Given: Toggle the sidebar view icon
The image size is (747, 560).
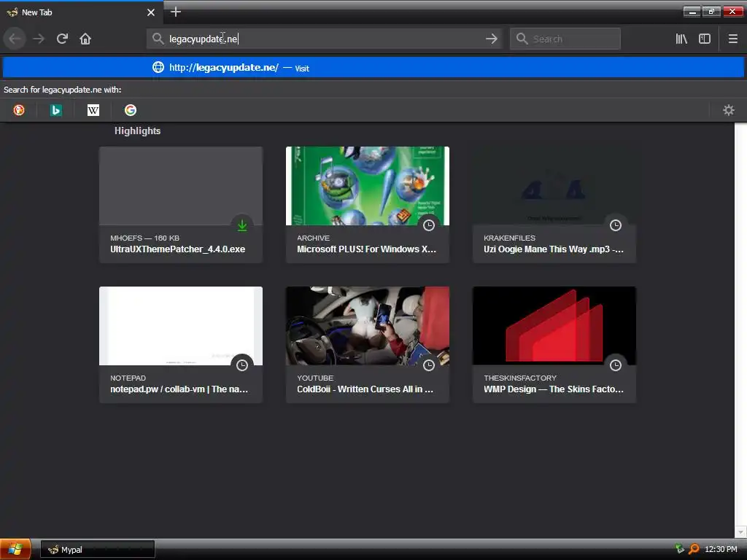Looking at the screenshot, I should click(x=705, y=39).
